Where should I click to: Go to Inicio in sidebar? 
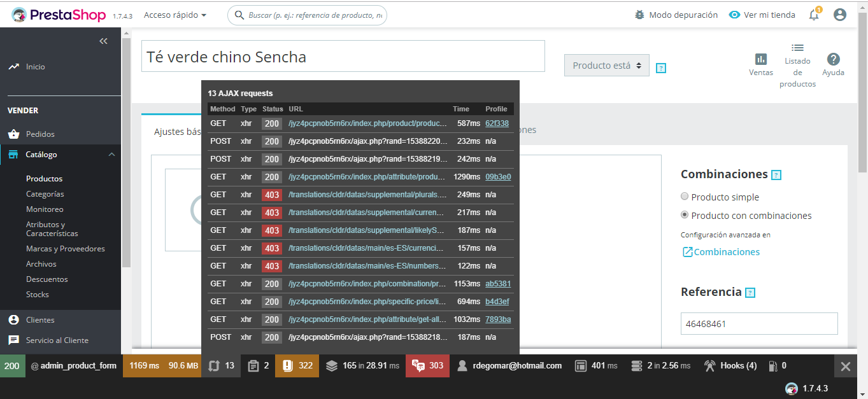[36, 66]
